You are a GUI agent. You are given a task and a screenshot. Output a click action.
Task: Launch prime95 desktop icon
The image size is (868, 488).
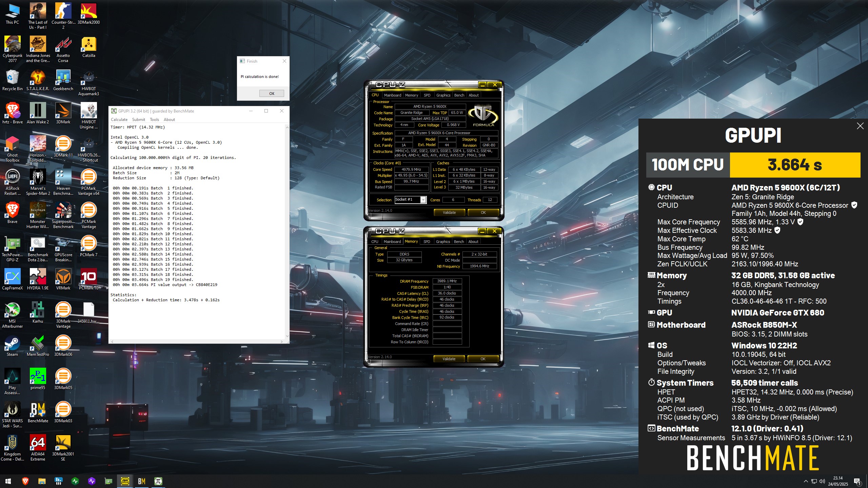[x=38, y=379]
